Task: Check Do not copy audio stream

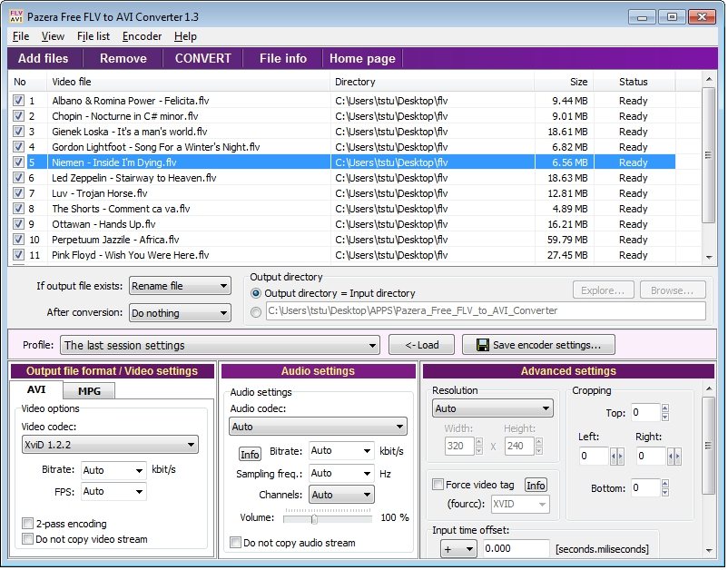Action: (x=236, y=543)
